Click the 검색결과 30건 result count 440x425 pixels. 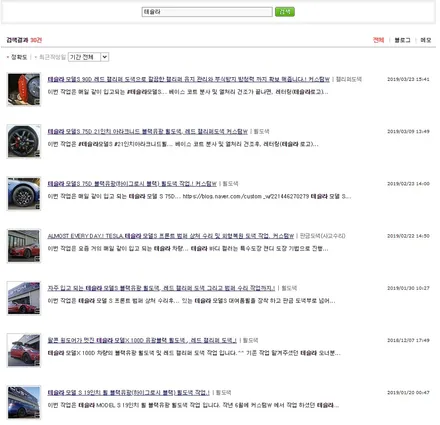pyautogui.click(x=24, y=40)
